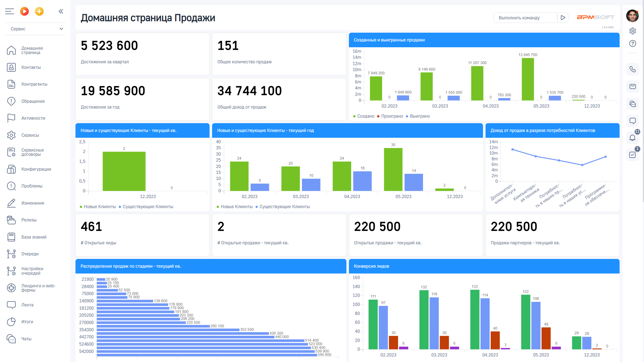Open system settings gear icon
The image size is (644, 362).
pyautogui.click(x=632, y=31)
